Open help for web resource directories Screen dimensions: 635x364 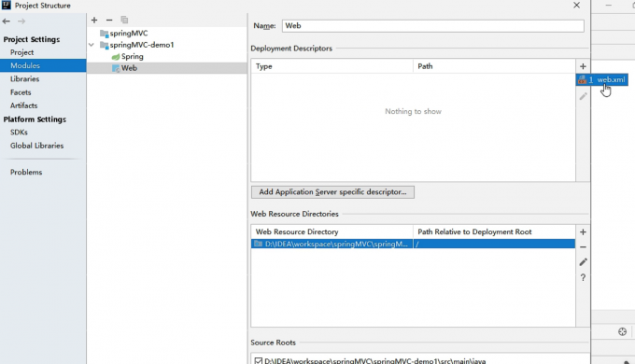point(583,278)
